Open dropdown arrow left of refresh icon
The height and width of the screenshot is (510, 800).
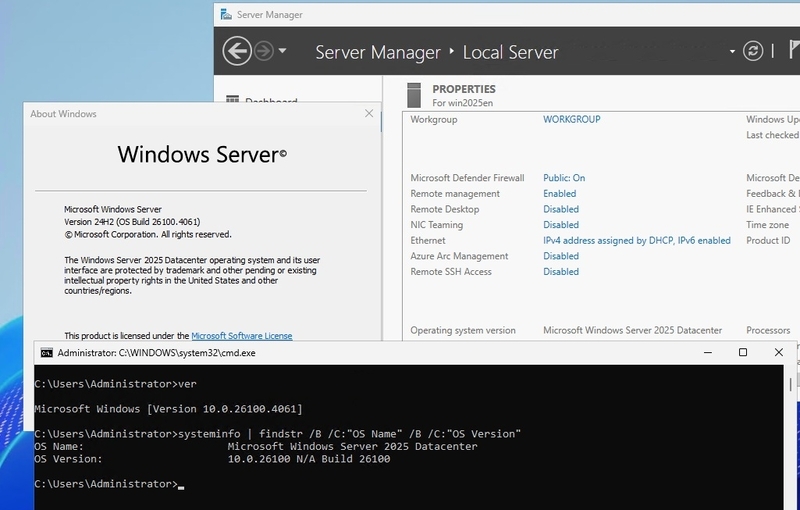pos(732,52)
